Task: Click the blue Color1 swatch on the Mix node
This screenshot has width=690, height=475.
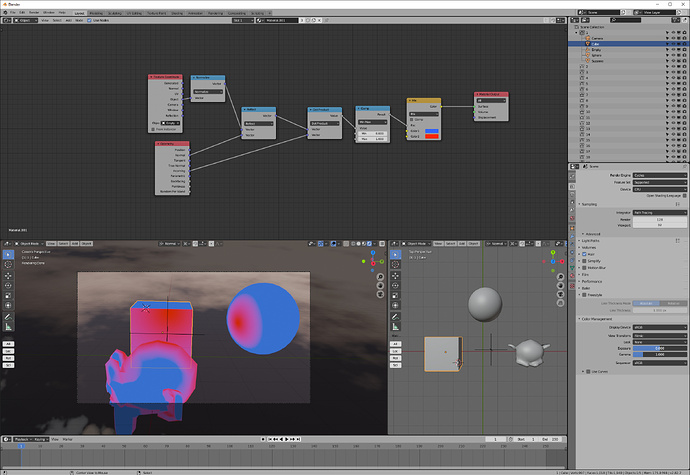Action: click(432, 131)
